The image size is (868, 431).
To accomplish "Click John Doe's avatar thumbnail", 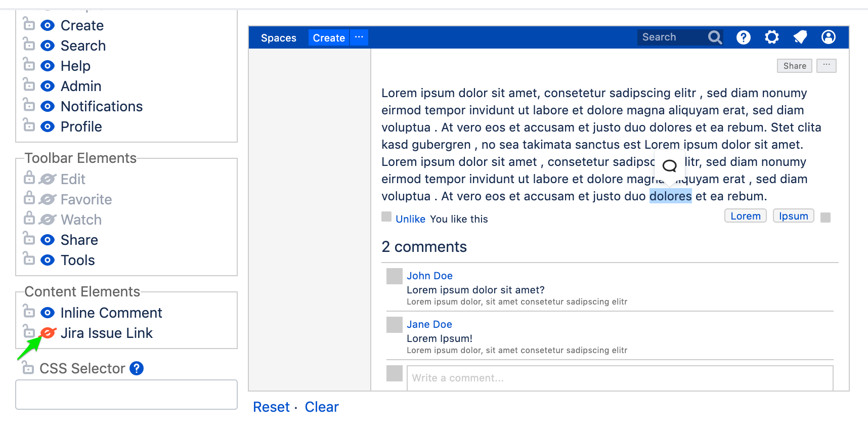I will point(395,276).
